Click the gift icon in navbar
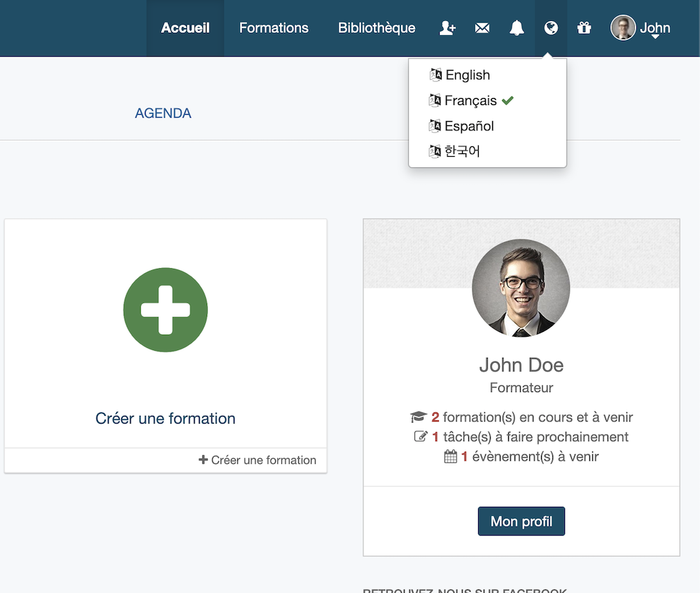 click(x=584, y=28)
